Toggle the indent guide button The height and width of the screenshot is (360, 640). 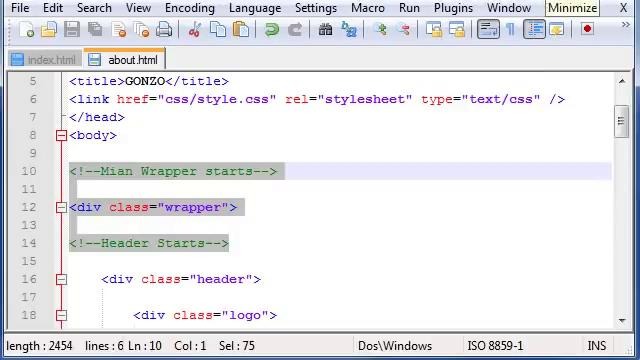pyautogui.click(x=534, y=29)
